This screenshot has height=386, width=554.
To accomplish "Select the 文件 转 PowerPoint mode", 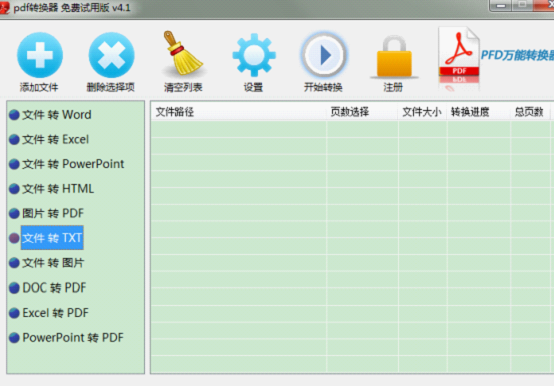I will pyautogui.click(x=73, y=164).
